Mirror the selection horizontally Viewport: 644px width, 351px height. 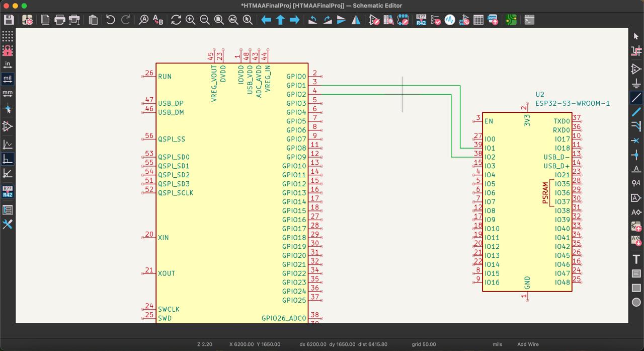pyautogui.click(x=356, y=20)
